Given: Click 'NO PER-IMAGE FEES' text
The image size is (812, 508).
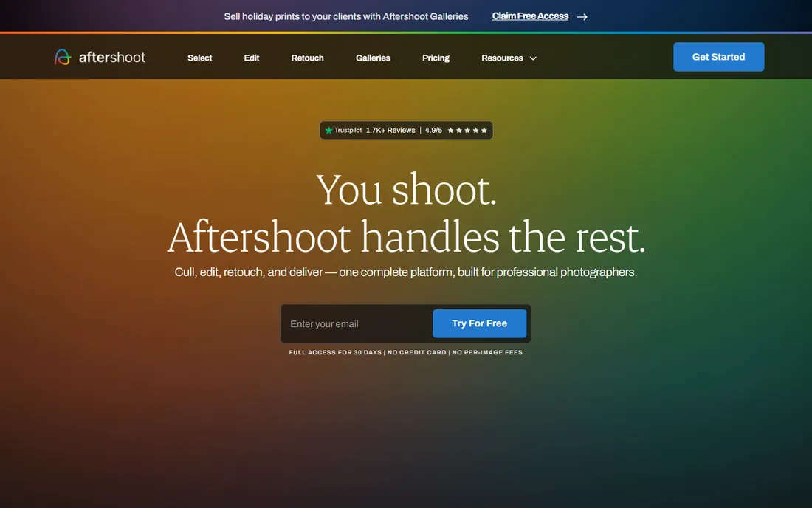Looking at the screenshot, I should pyautogui.click(x=487, y=353).
